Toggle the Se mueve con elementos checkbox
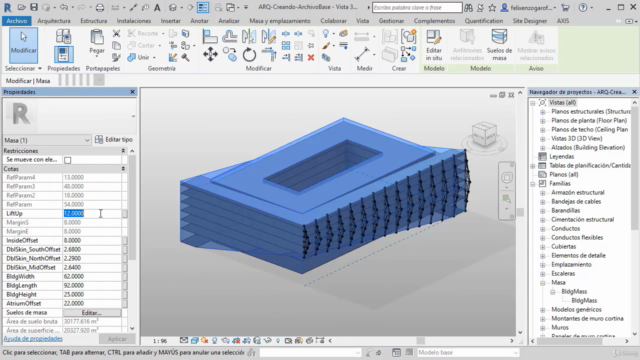Image resolution: width=640 pixels, height=360 pixels. click(x=68, y=160)
